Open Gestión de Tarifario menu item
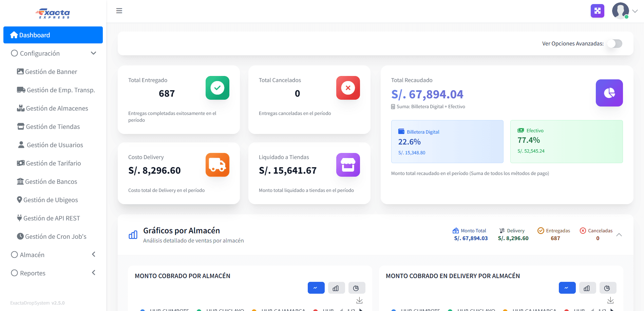Image resolution: width=644 pixels, height=311 pixels. click(x=53, y=163)
